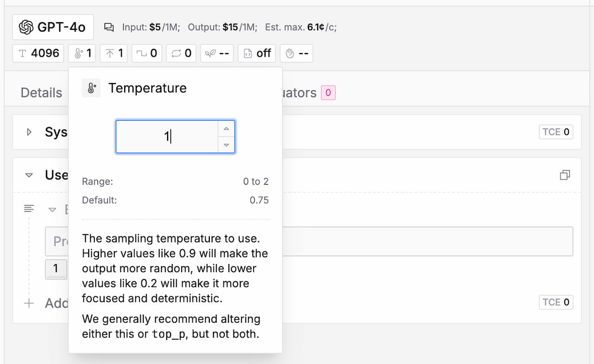This screenshot has width=594, height=364.
Task: Open the stop sequences hand icon setting
Action: pos(297,53)
